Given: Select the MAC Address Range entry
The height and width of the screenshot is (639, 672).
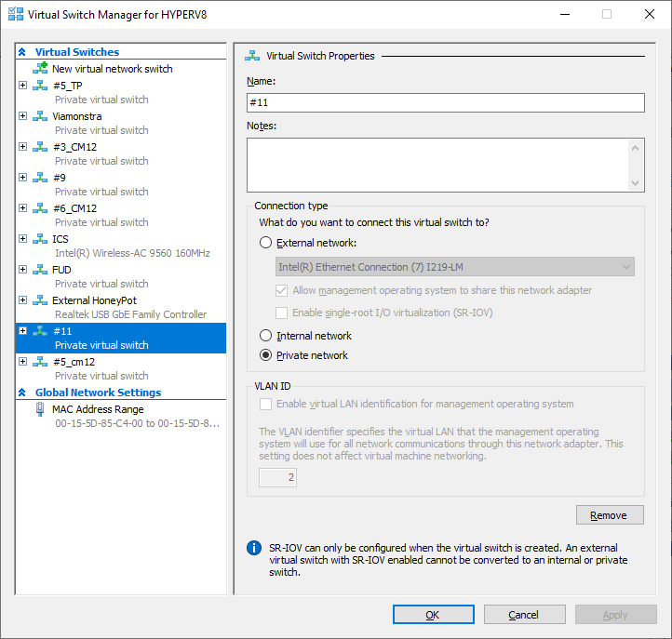Looking at the screenshot, I should 98,409.
